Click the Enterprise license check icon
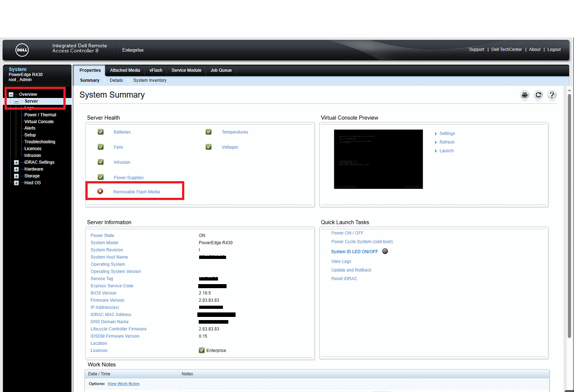Image resolution: width=574 pixels, height=392 pixels. [202, 350]
